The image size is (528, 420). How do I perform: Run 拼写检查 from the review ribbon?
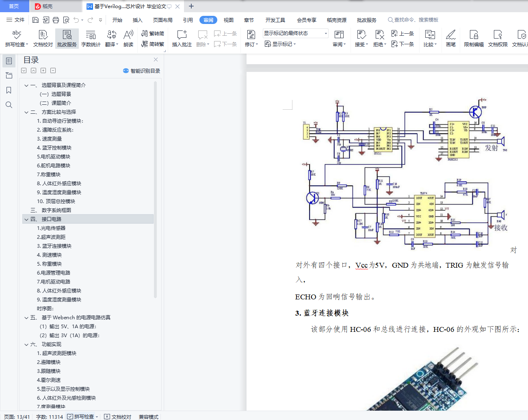click(17, 39)
